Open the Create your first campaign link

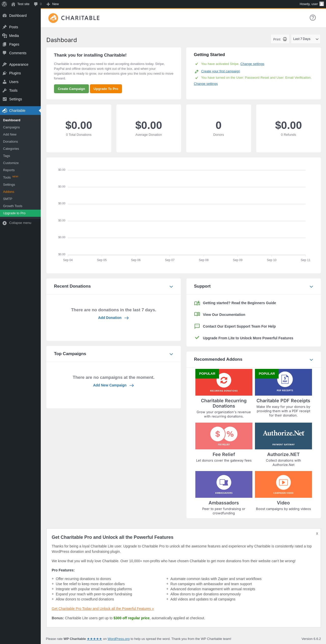point(221,71)
